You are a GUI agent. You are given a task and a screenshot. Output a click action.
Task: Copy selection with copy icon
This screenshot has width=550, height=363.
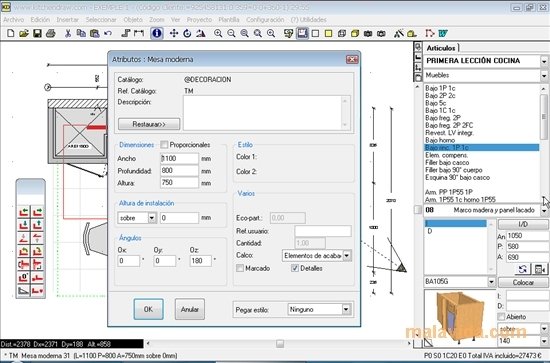81,34
